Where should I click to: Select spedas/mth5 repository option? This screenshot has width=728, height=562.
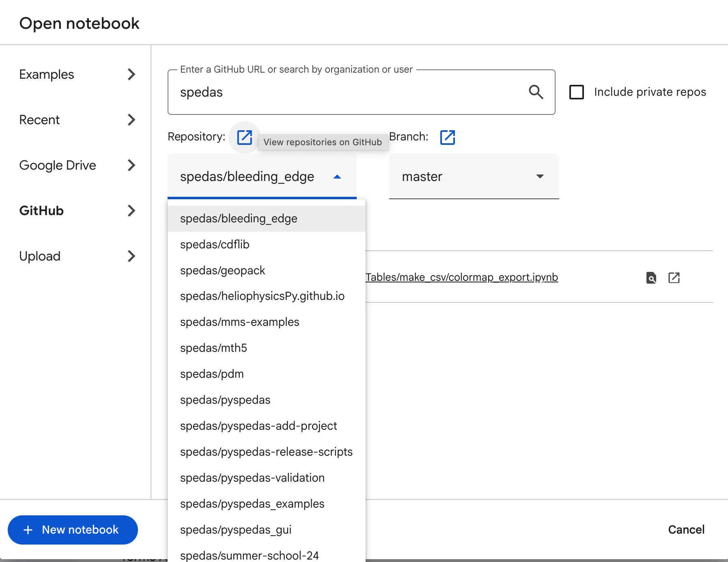coord(267,348)
